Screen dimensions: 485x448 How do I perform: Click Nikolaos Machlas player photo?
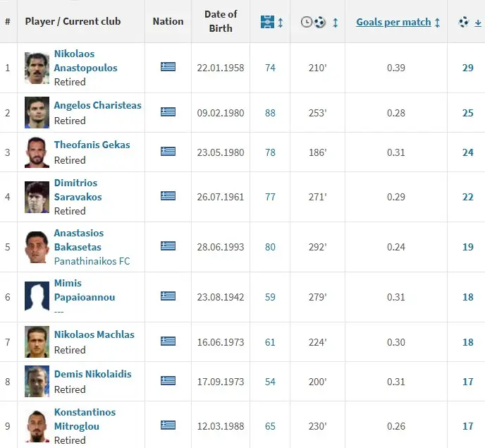[x=37, y=341]
